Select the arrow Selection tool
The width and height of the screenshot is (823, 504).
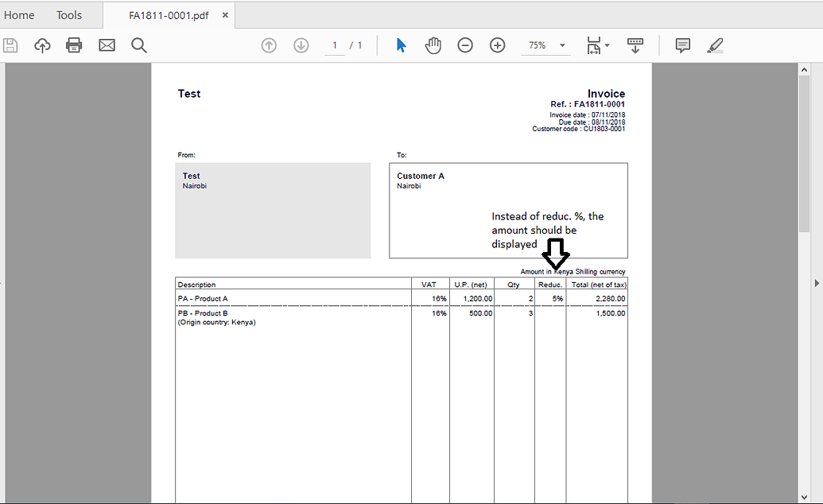pyautogui.click(x=401, y=45)
